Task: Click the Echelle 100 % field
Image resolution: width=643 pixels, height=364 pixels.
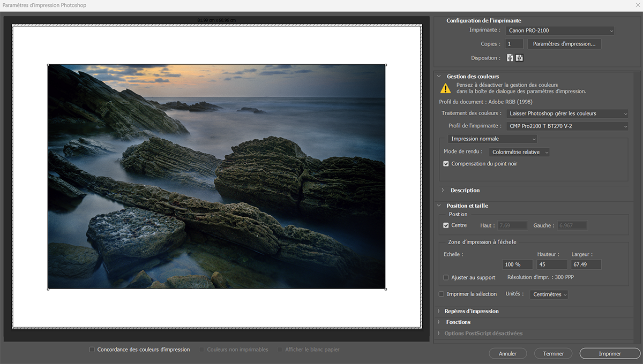Action: 518,264
